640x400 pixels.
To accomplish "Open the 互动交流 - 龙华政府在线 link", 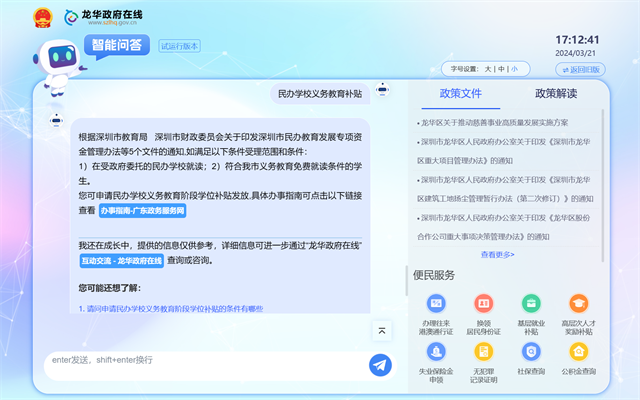I will click(122, 260).
